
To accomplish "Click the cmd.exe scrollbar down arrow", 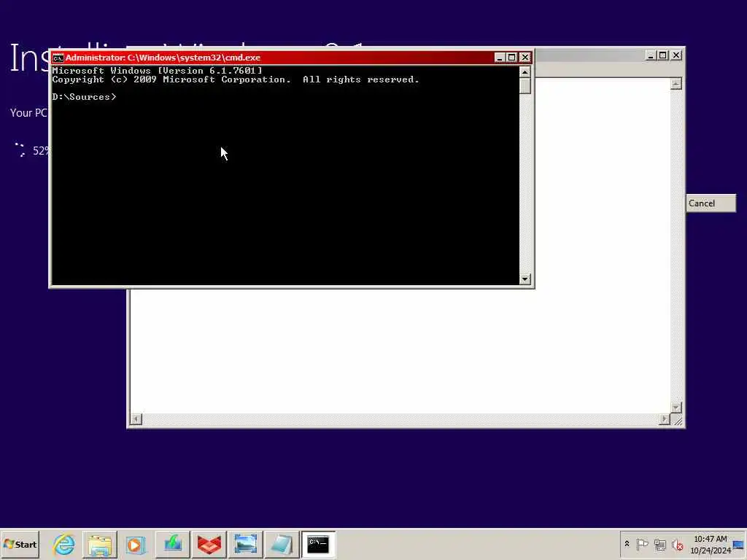I will [525, 279].
